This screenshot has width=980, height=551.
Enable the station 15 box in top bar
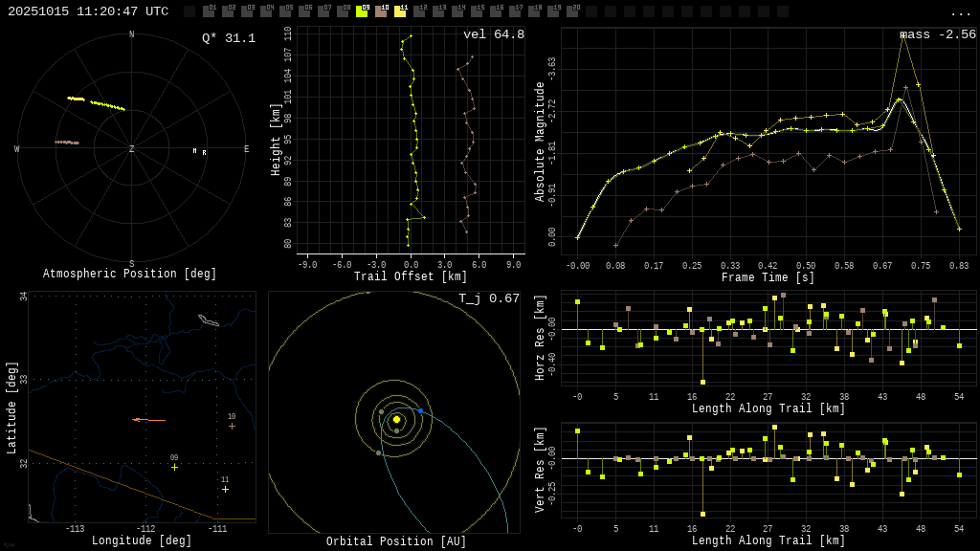(477, 11)
